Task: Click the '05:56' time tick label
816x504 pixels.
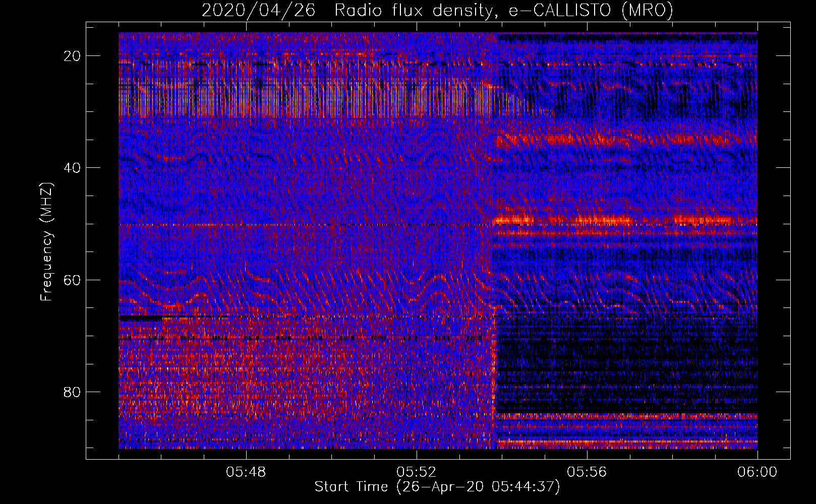Action: click(x=587, y=472)
